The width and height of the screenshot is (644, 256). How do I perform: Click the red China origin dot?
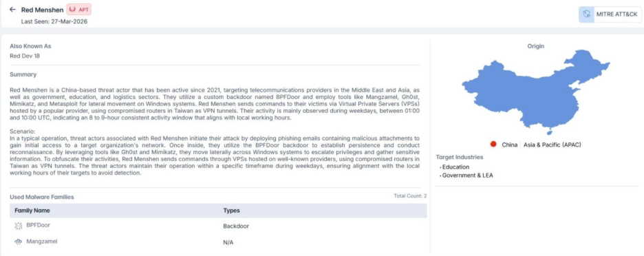493,145
